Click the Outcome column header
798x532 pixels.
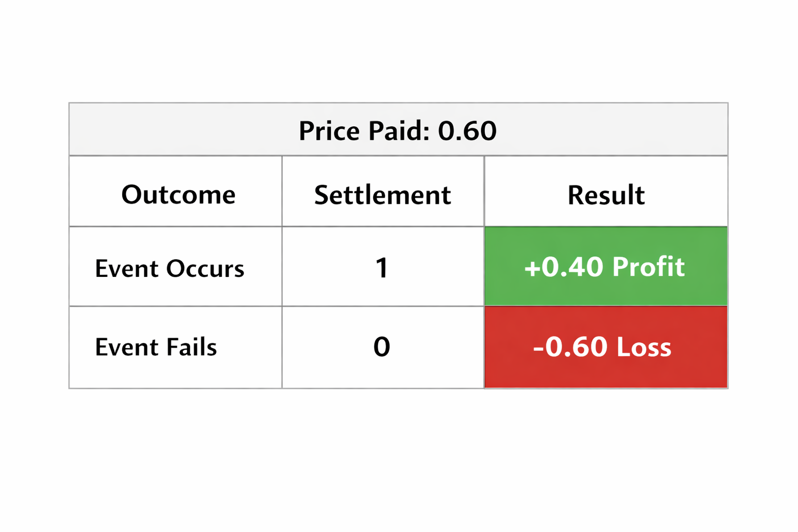click(178, 195)
